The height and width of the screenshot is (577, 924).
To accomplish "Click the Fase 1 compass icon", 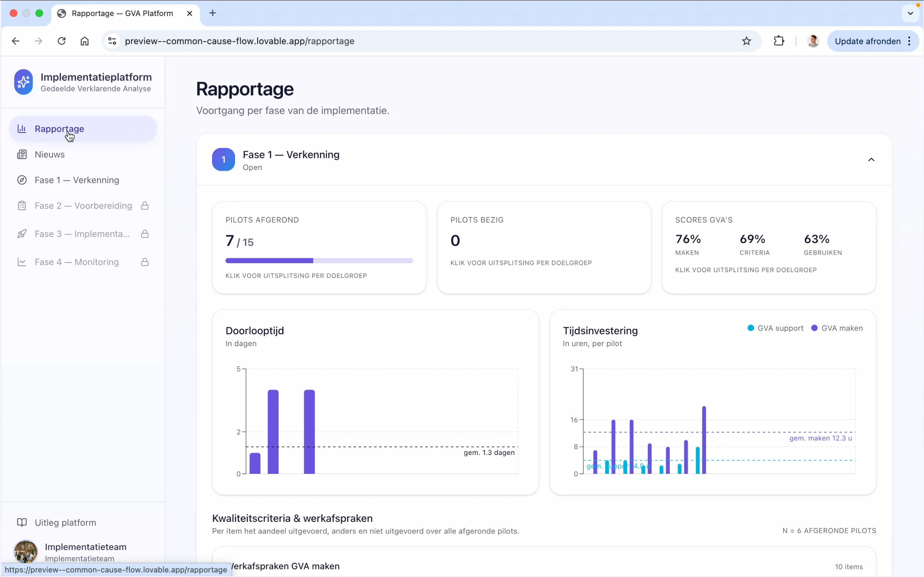I will pyautogui.click(x=22, y=180).
